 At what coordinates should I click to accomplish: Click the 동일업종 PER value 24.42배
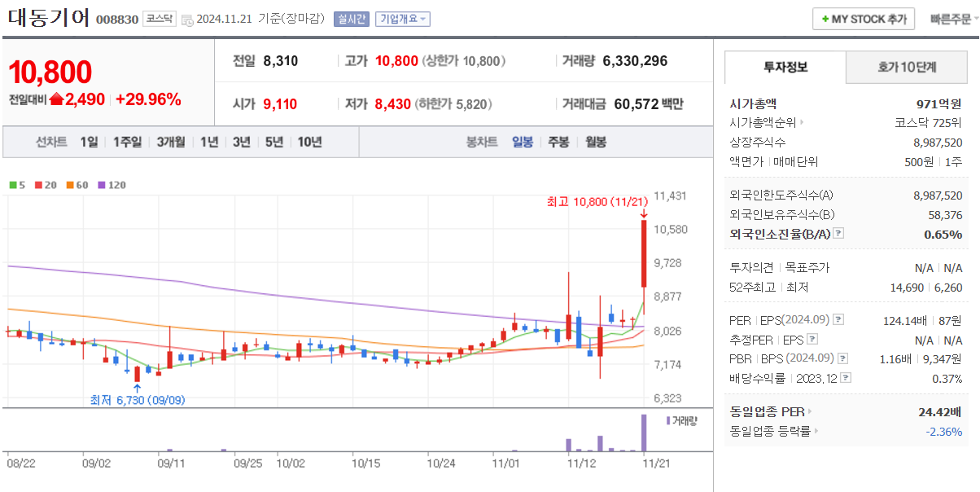point(940,412)
